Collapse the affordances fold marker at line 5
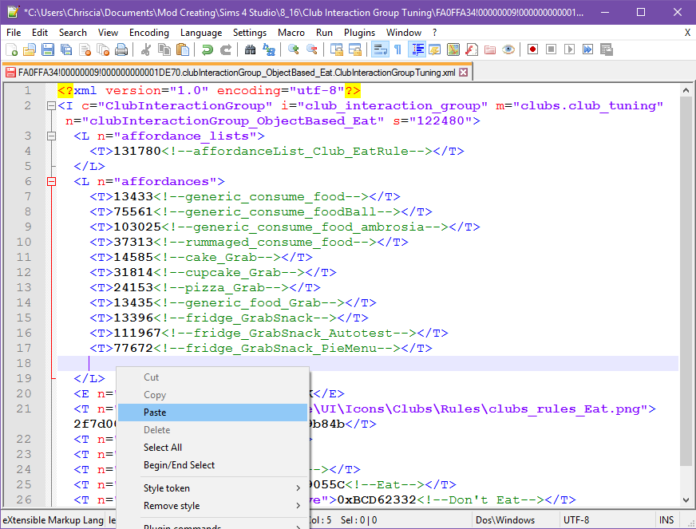696x529 pixels. click(52, 182)
